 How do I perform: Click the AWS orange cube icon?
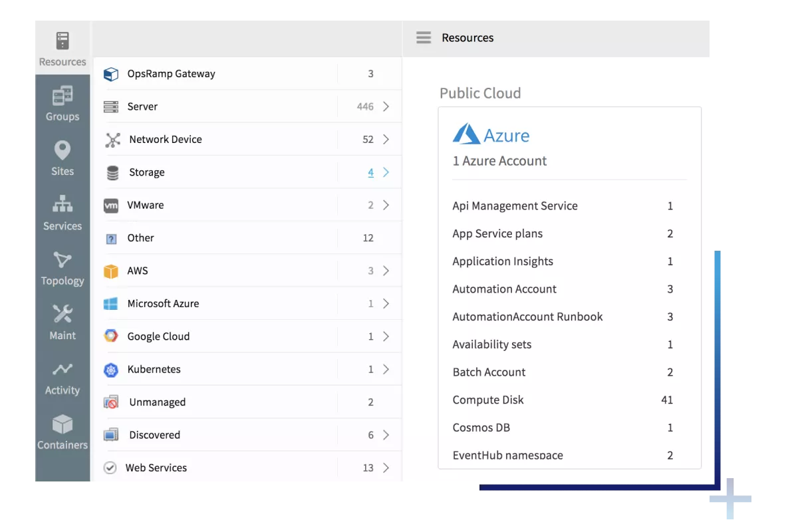[x=111, y=271]
